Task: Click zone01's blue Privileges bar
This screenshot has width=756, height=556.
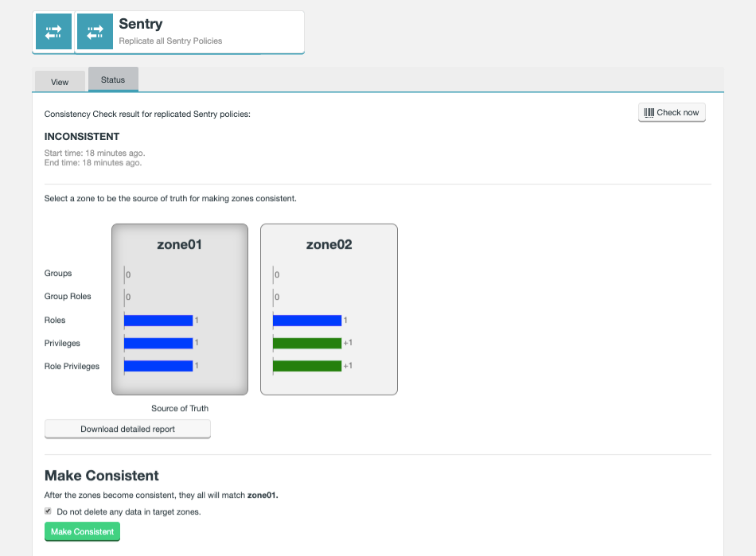Action: [x=158, y=343]
